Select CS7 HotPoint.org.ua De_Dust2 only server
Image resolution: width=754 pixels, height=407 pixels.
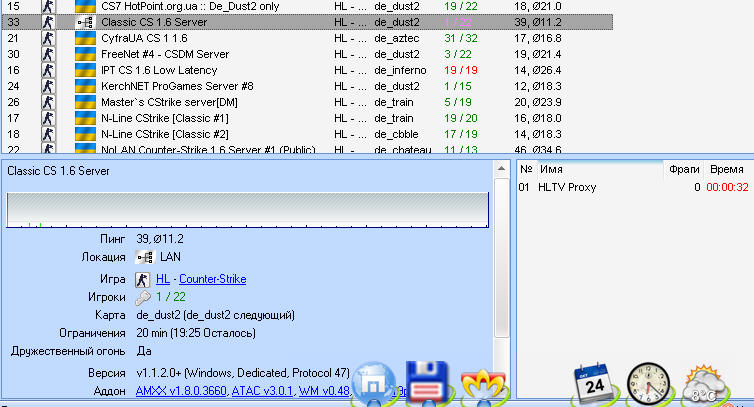(x=190, y=6)
